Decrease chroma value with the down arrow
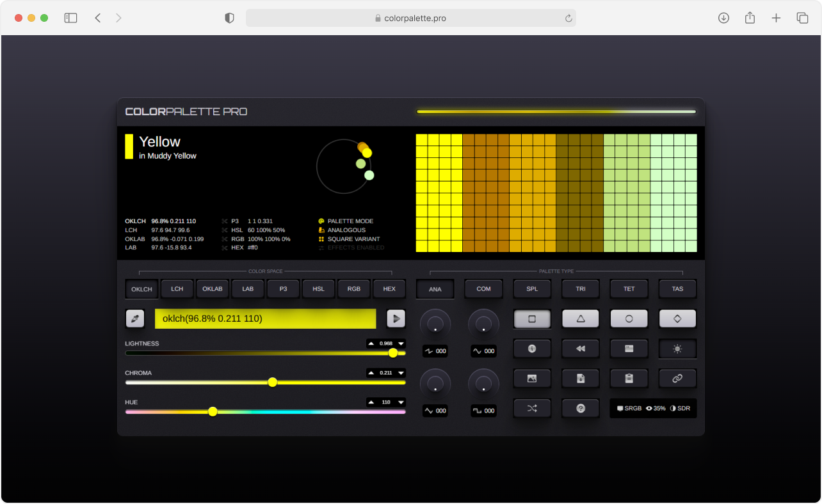822x504 pixels. tap(401, 373)
